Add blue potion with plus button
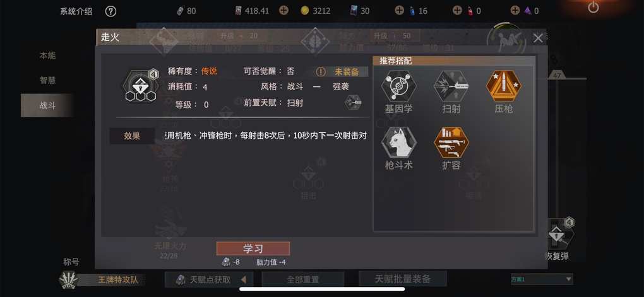 pos(399,11)
